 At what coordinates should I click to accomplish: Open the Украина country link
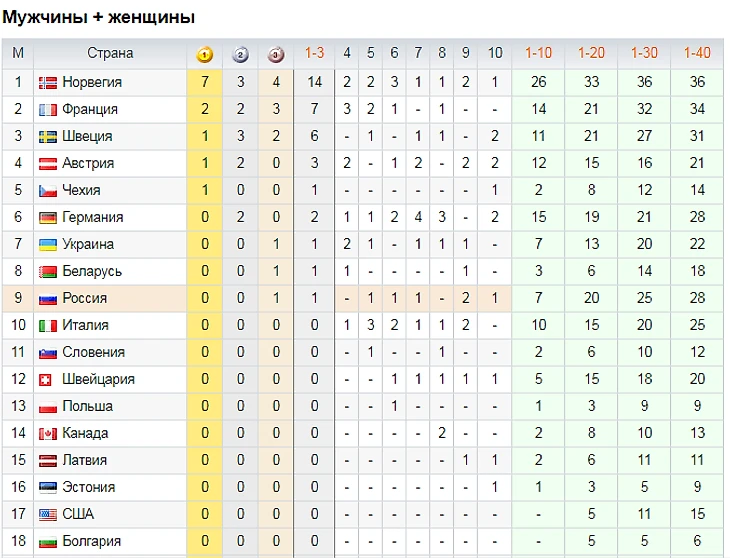coord(88,244)
